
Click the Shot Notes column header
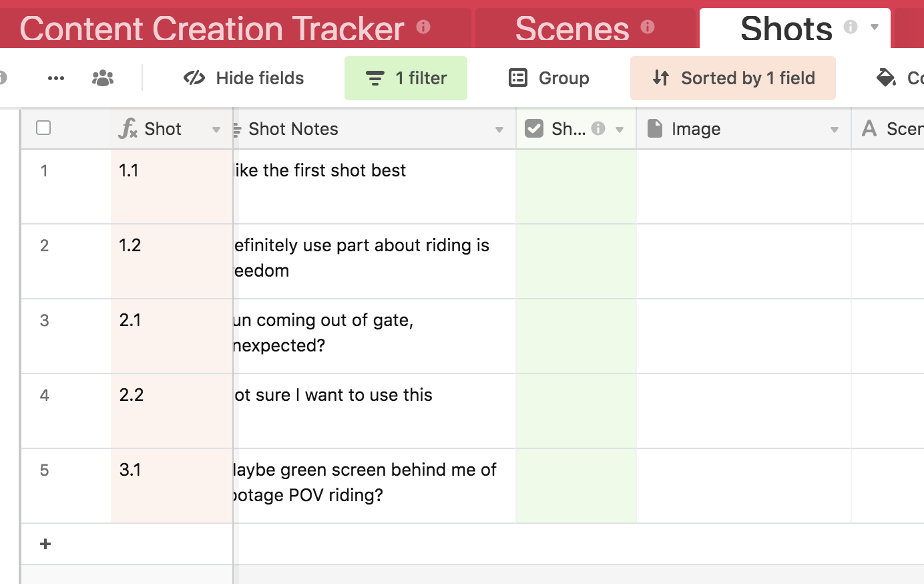click(375, 128)
